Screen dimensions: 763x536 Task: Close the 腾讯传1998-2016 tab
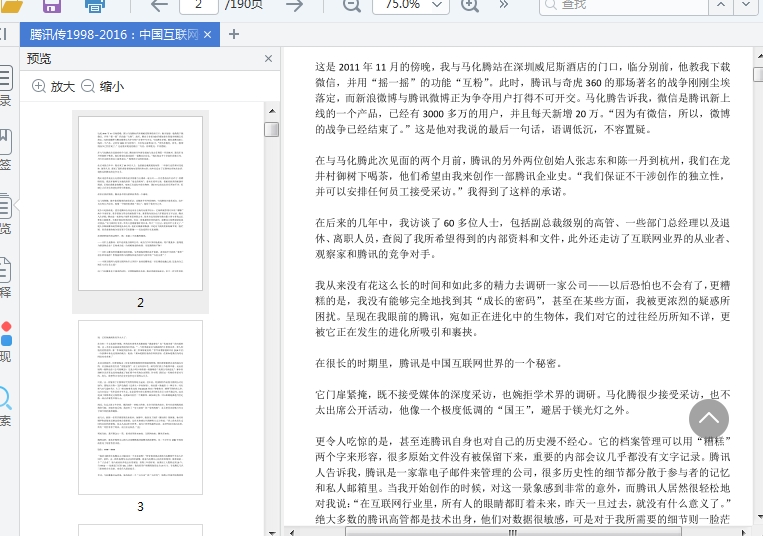(x=208, y=35)
